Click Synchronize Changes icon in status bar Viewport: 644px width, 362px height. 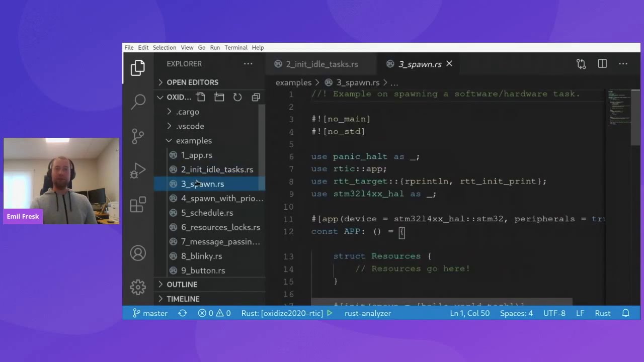[x=183, y=313]
